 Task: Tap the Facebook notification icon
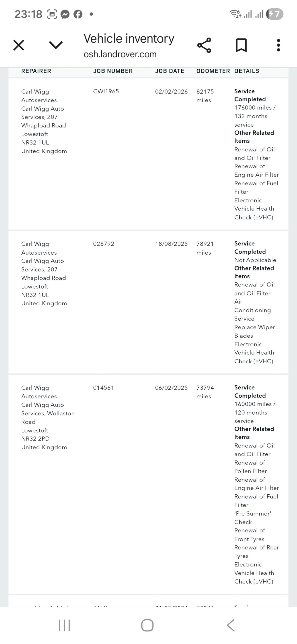coord(78,14)
